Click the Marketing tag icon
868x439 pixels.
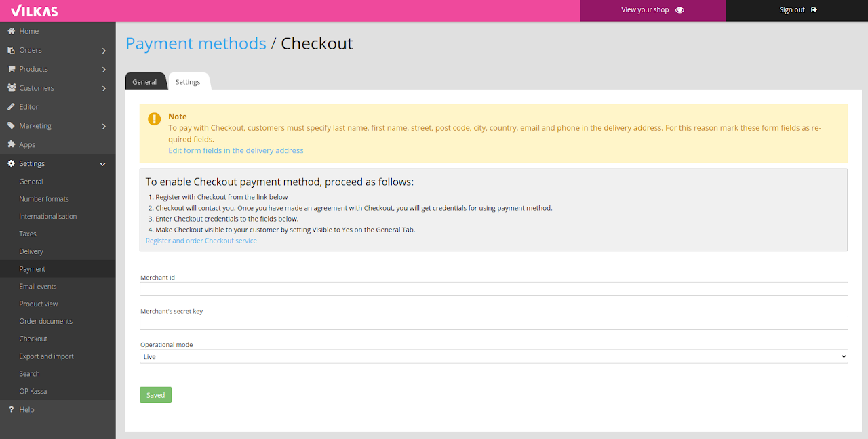[x=11, y=126]
